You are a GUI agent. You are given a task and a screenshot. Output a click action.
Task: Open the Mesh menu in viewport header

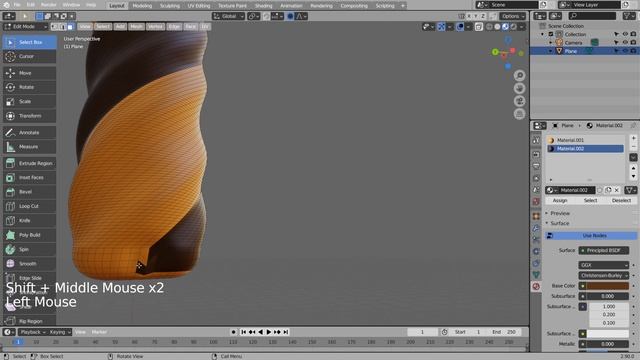point(136,27)
